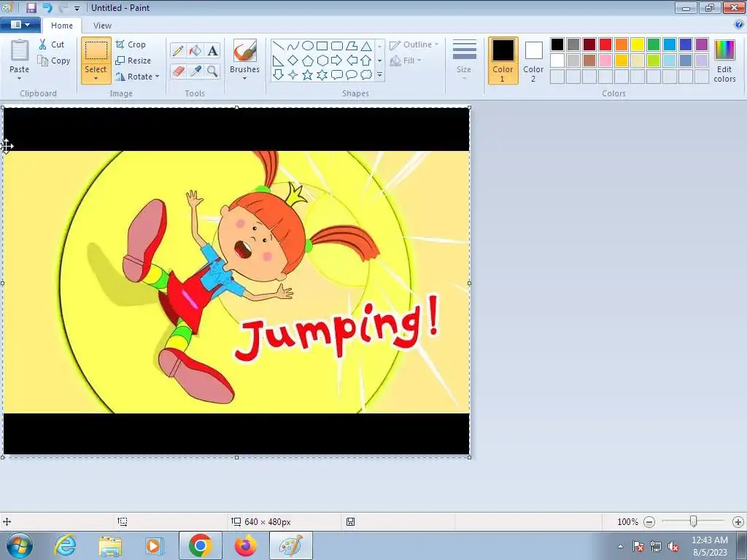Choose the Oval shape
This screenshot has width=747, height=560.
308,46
